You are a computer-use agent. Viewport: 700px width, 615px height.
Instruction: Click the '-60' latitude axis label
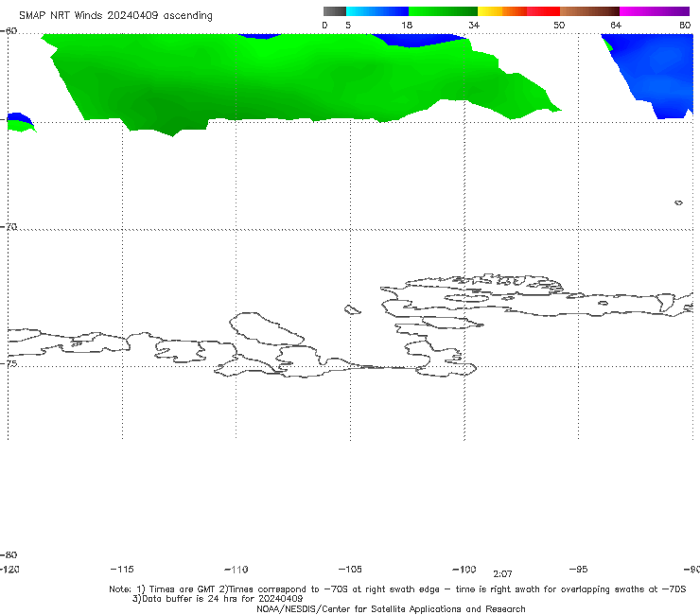[9, 31]
